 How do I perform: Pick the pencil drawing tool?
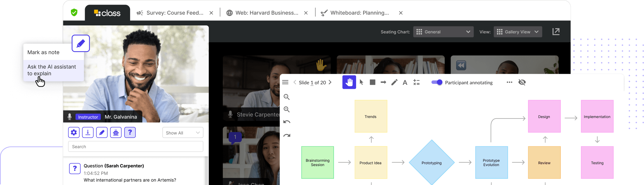pyautogui.click(x=394, y=82)
